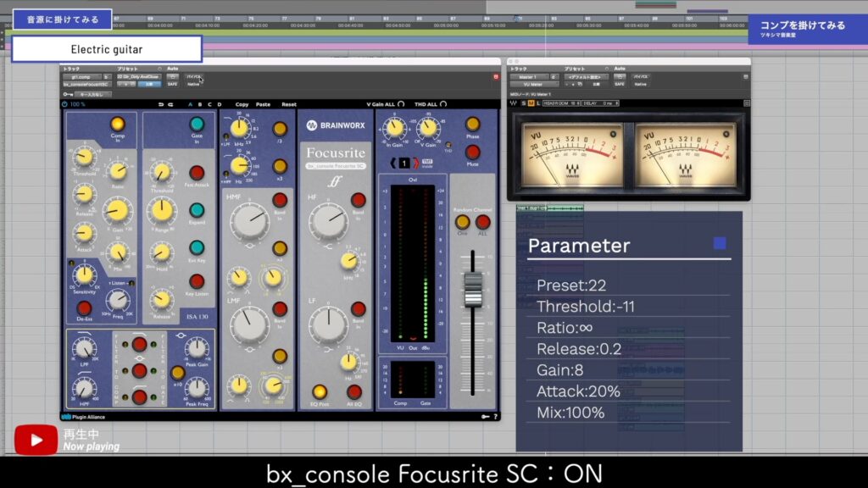Click the plugin power bypass icon
Viewport: 868px width, 488px height.
64,104
